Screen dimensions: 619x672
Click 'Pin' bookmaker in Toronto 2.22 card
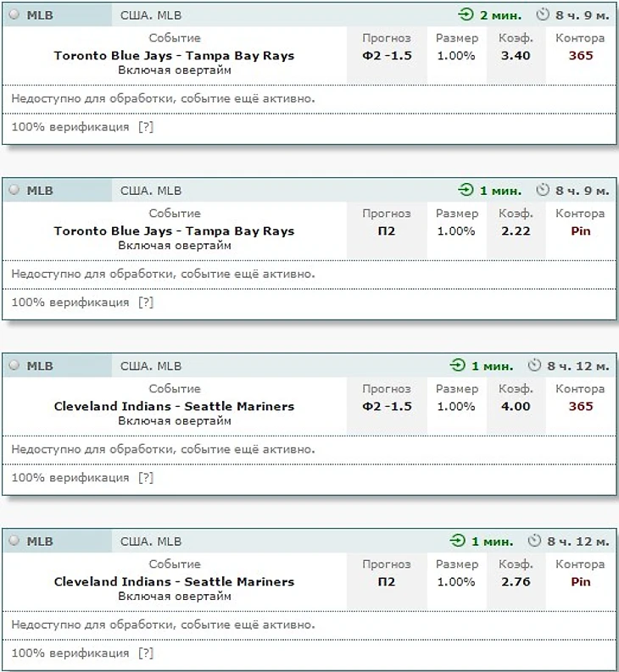click(580, 231)
